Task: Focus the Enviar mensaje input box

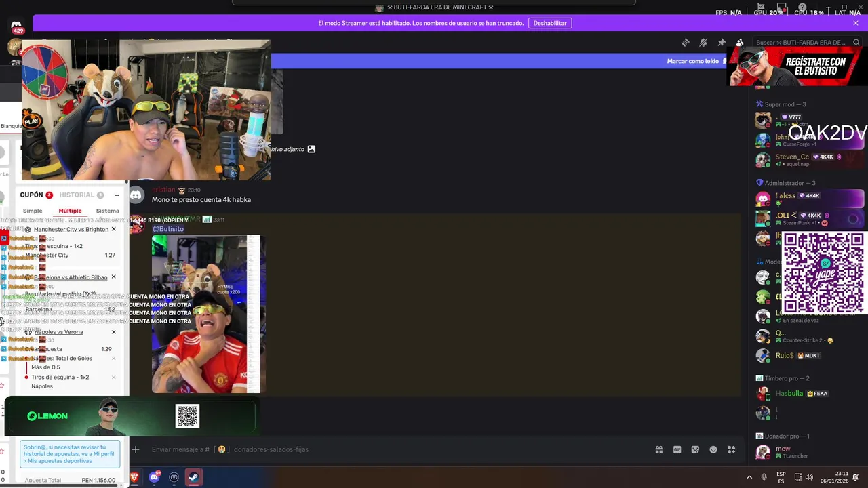Action: (393, 449)
